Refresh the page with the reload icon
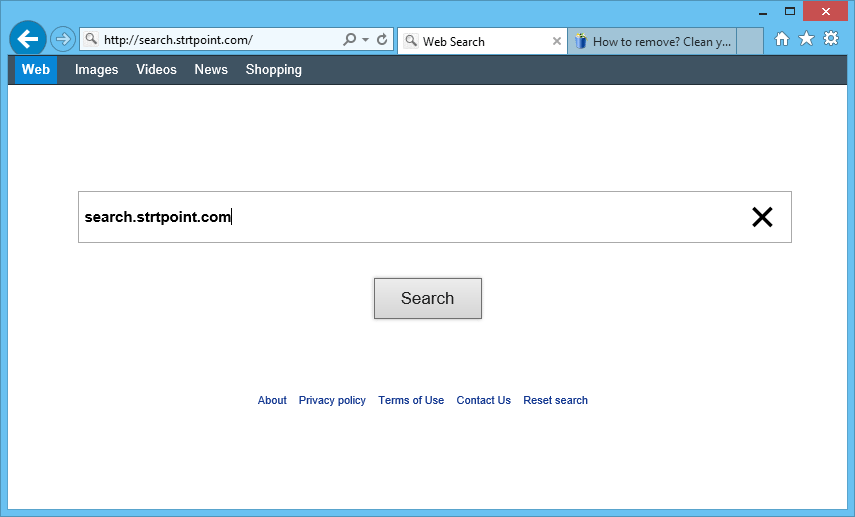 pos(382,39)
